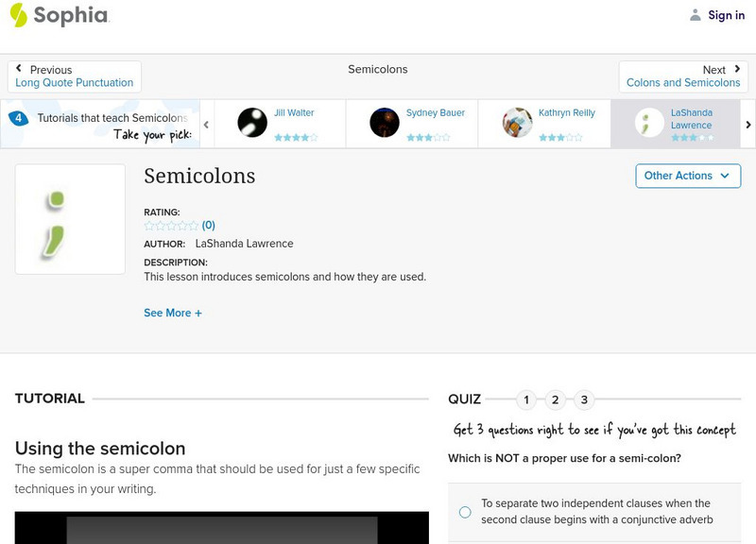Screen dimensions: 756x544
Task: Jump to quiz question 3
Action: pos(585,399)
